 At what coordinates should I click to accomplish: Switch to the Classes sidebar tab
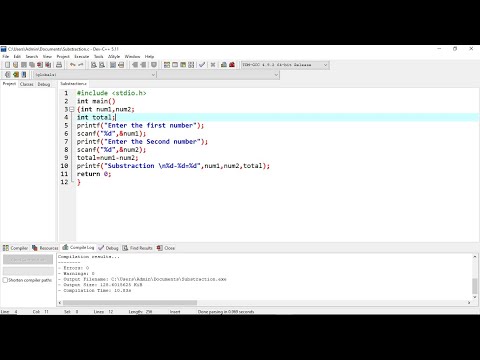[27, 84]
